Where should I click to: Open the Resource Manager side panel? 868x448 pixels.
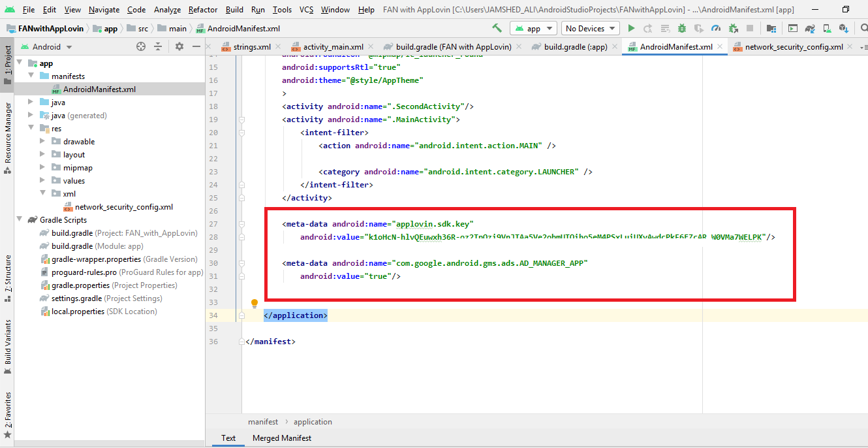pos(8,138)
